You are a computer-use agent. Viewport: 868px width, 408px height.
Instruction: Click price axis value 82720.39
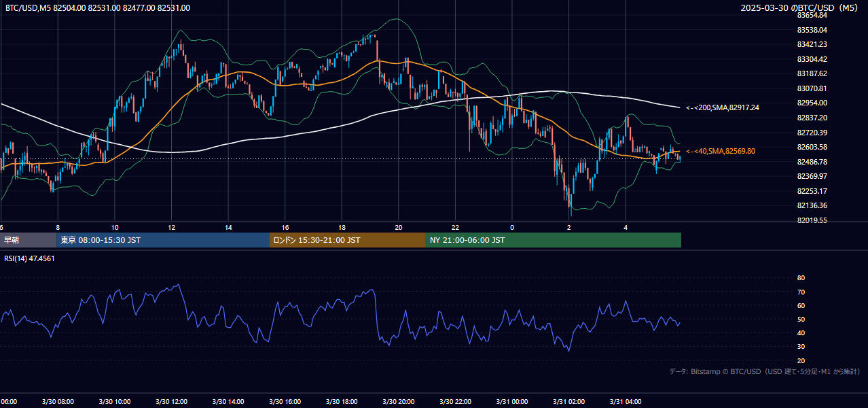812,133
